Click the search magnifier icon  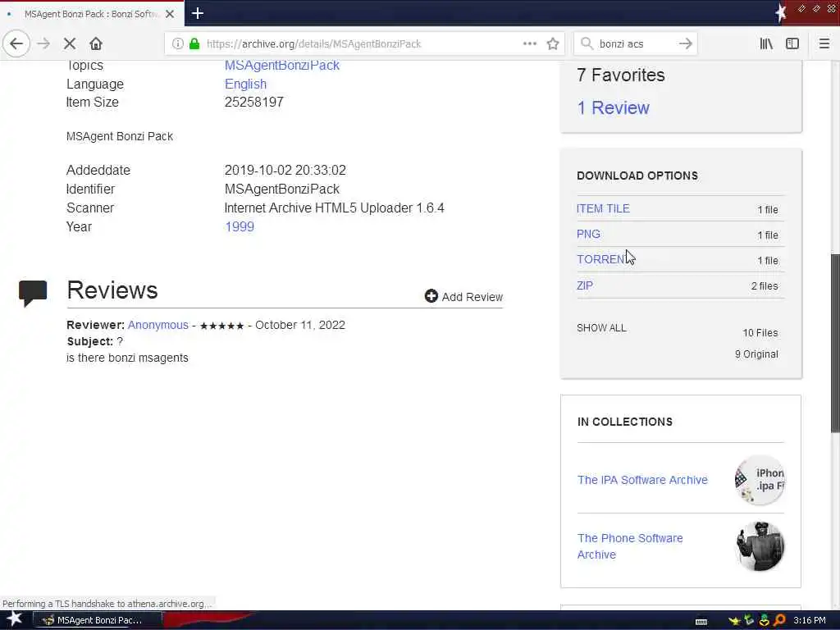(x=587, y=43)
